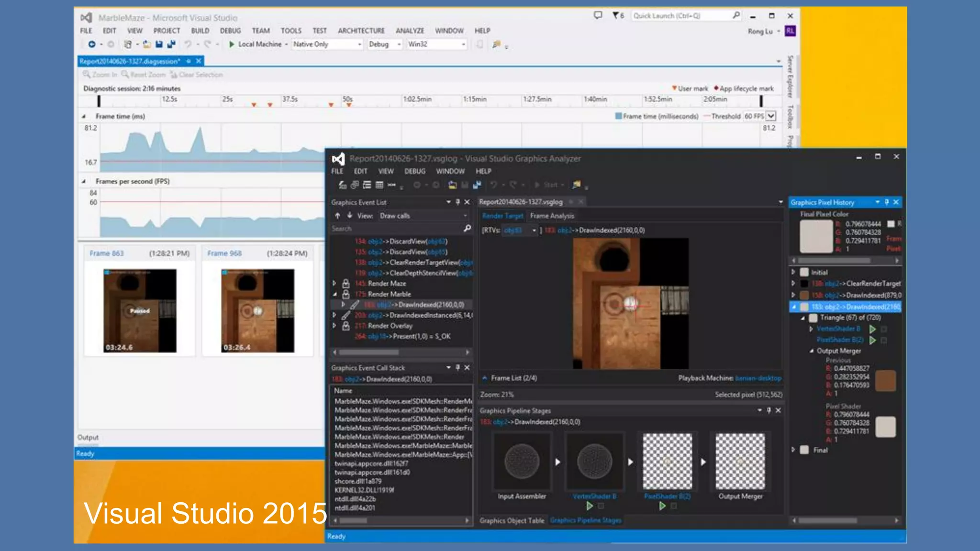Select the Frame 863 thumbnail
This screenshot has width=980, height=551.
click(140, 310)
